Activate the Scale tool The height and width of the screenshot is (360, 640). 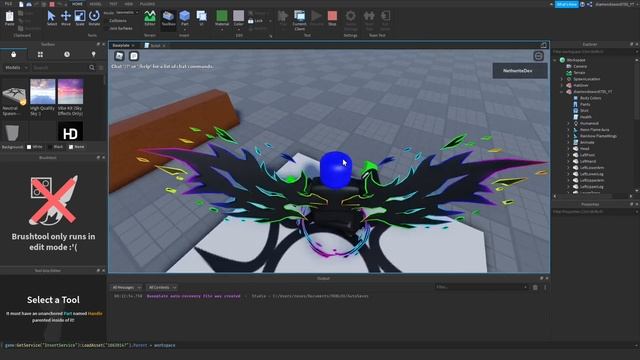coord(80,18)
